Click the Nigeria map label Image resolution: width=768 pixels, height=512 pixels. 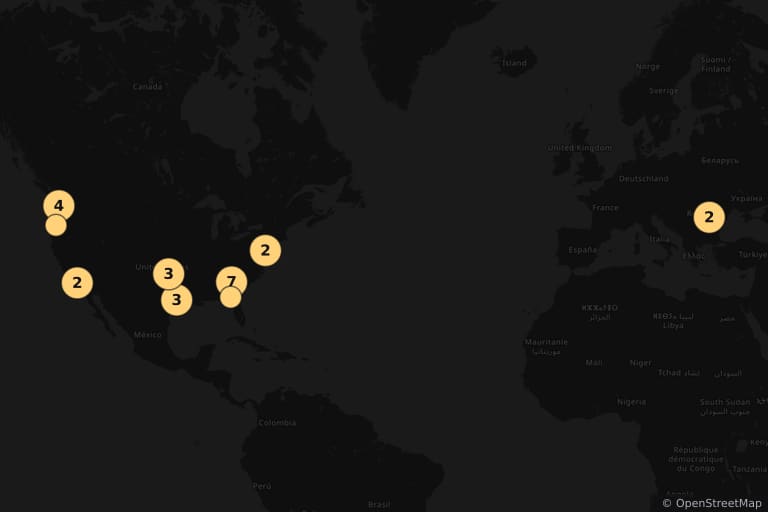(x=631, y=402)
